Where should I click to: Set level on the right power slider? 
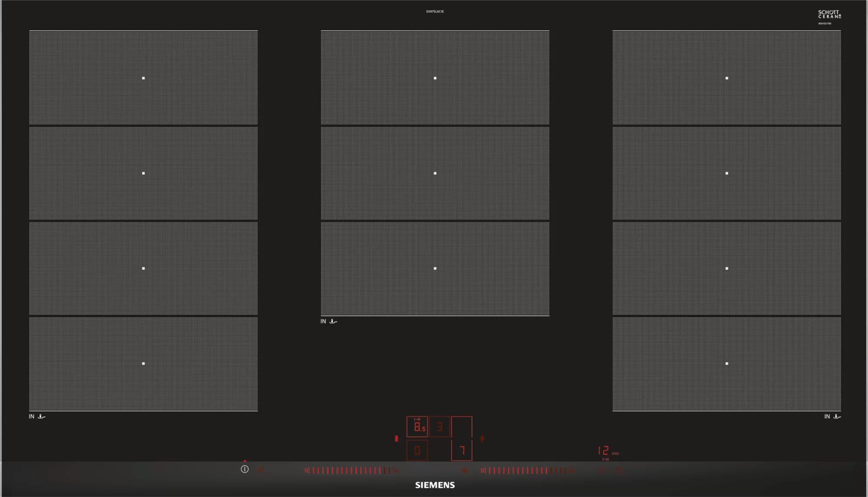click(x=528, y=471)
